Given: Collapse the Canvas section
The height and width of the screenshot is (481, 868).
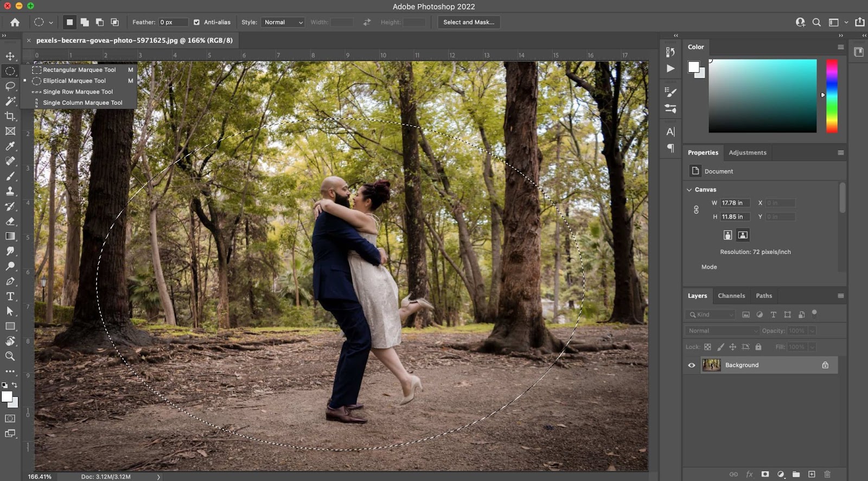Looking at the screenshot, I should coord(690,189).
